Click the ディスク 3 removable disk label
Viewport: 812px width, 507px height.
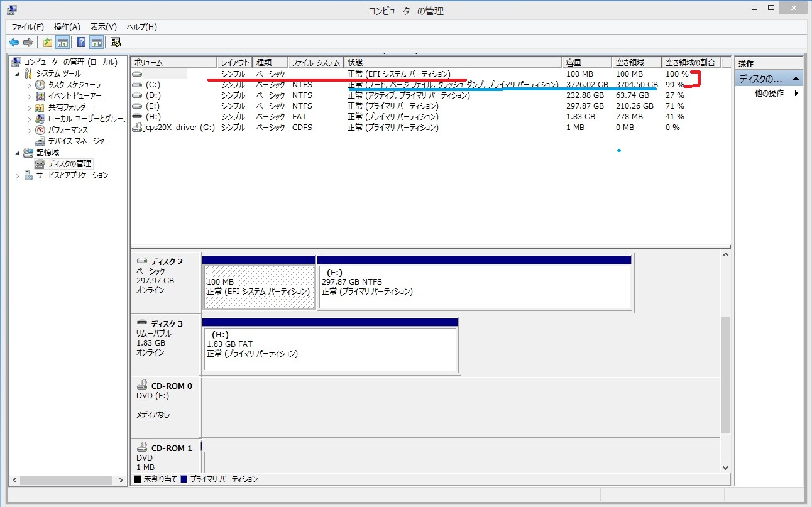tap(166, 345)
